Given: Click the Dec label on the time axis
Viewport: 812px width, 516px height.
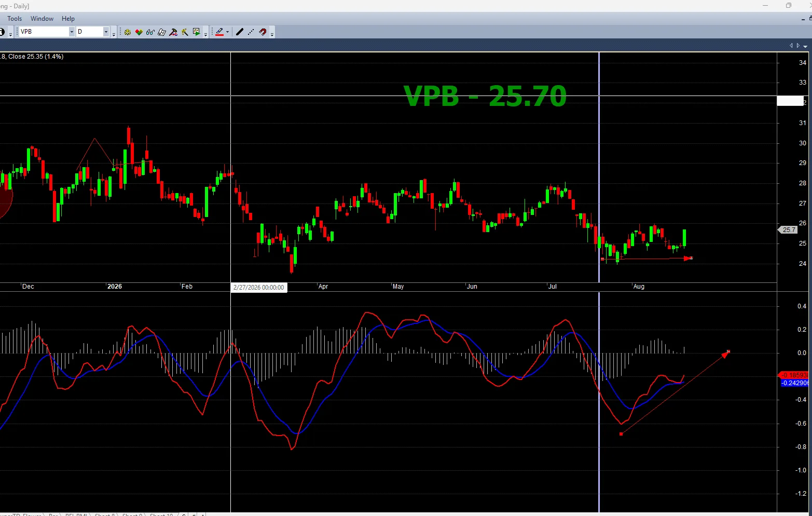Looking at the screenshot, I should [28, 287].
